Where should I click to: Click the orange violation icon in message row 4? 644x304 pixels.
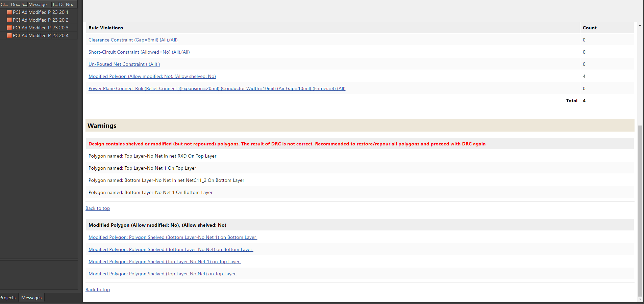pos(9,35)
